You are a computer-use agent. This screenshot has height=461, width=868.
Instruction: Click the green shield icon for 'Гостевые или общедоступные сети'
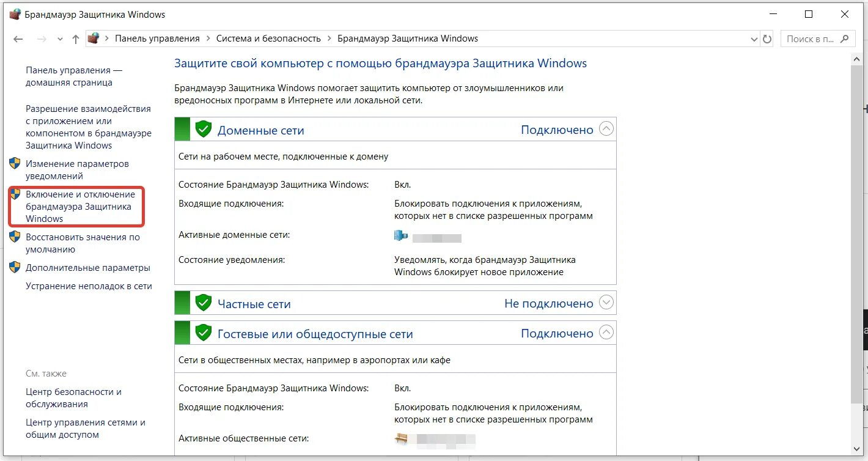(203, 333)
